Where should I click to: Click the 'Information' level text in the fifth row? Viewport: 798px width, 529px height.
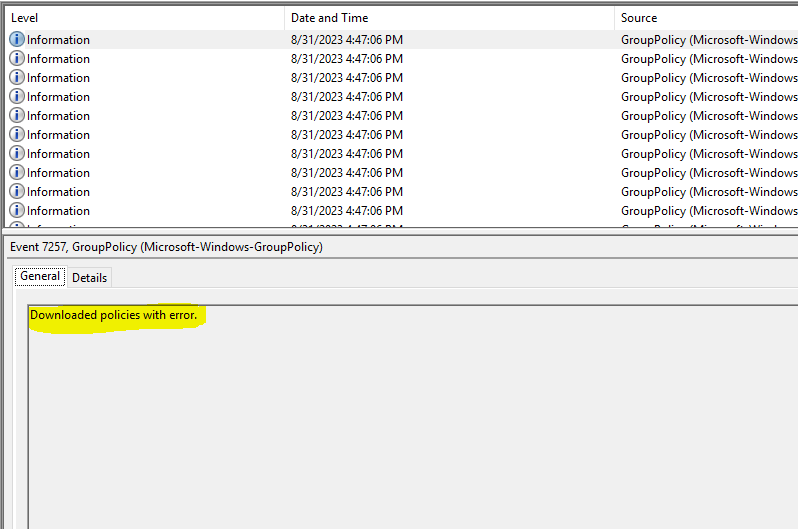pyautogui.click(x=58, y=116)
